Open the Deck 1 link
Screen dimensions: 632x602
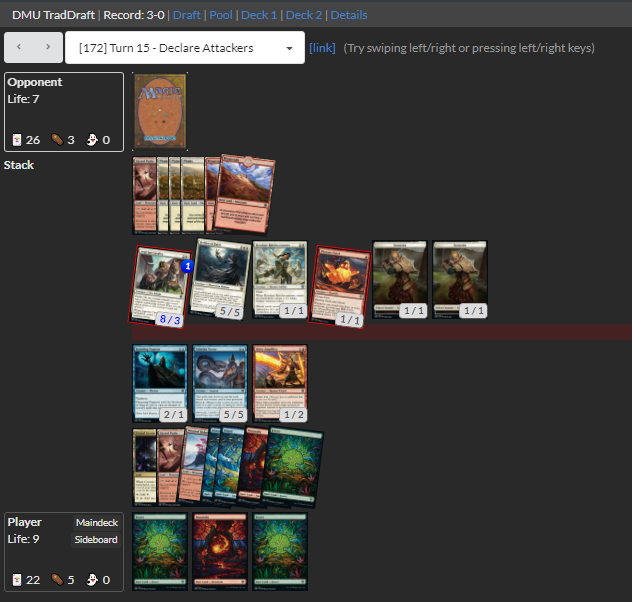coord(259,15)
